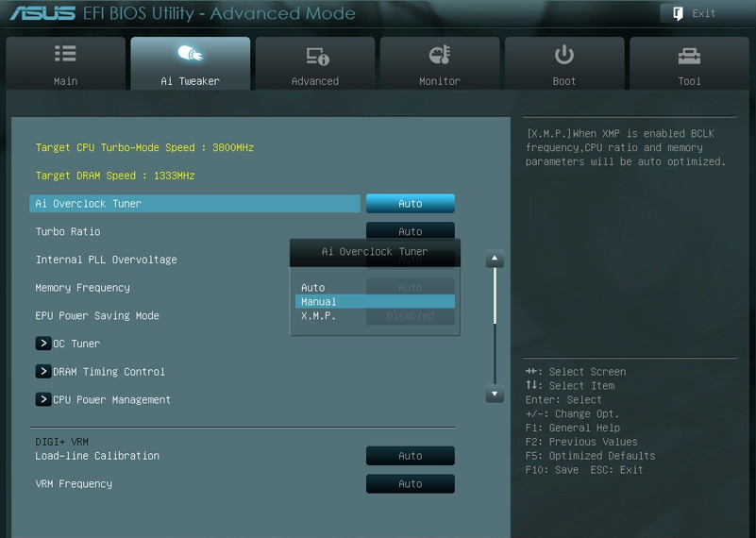Select the EPU Power Saving Mode label

[x=97, y=315]
